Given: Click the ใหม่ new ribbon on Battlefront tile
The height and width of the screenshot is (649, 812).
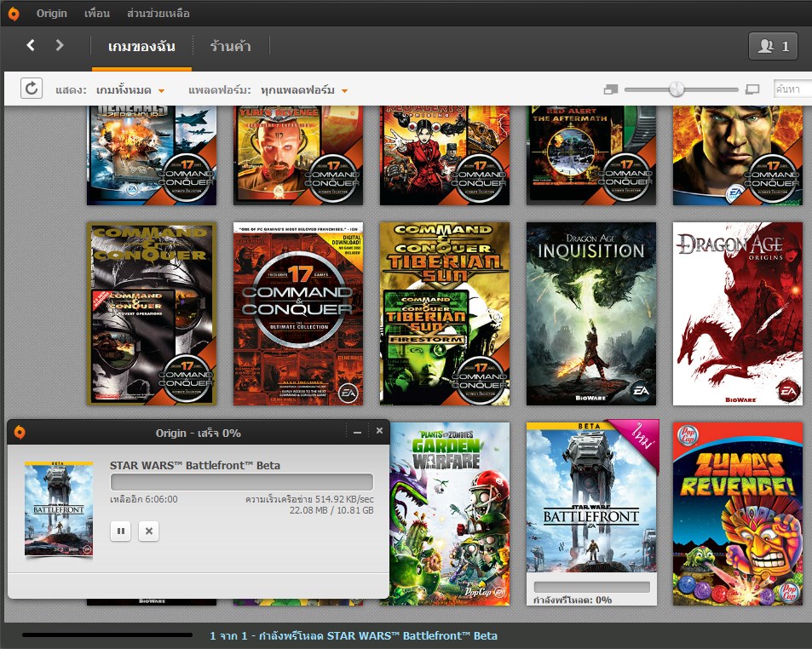Looking at the screenshot, I should (640, 439).
